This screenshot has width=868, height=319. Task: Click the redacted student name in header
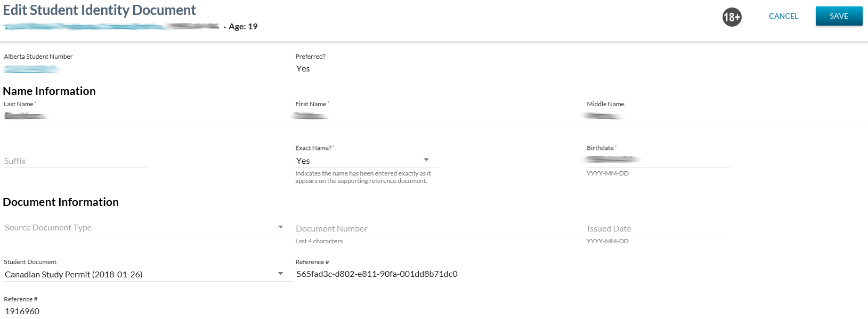click(x=111, y=26)
